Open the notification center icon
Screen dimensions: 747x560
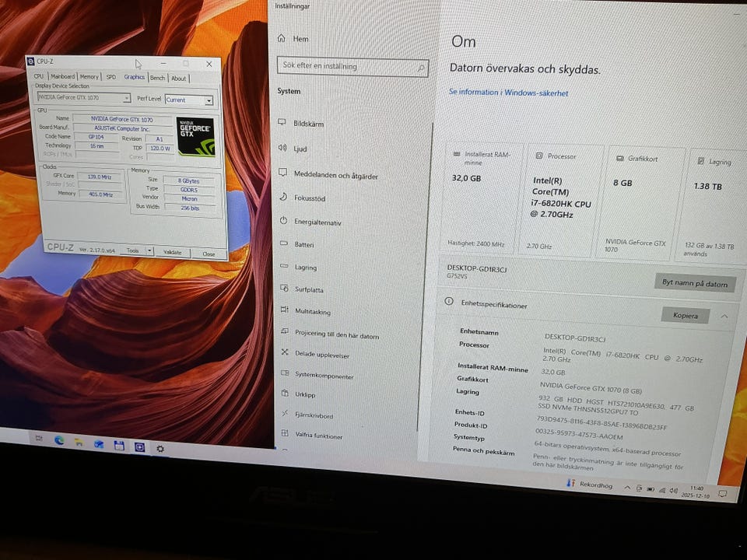[x=722, y=494]
